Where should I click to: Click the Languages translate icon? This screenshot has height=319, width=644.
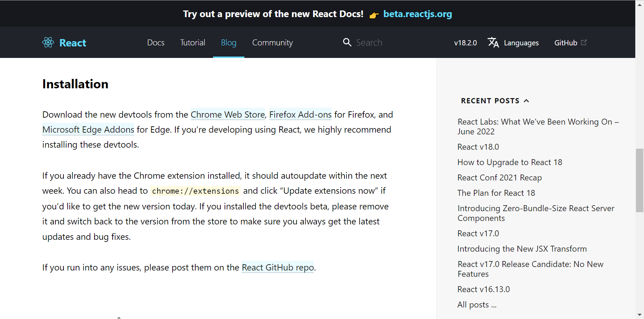(493, 43)
